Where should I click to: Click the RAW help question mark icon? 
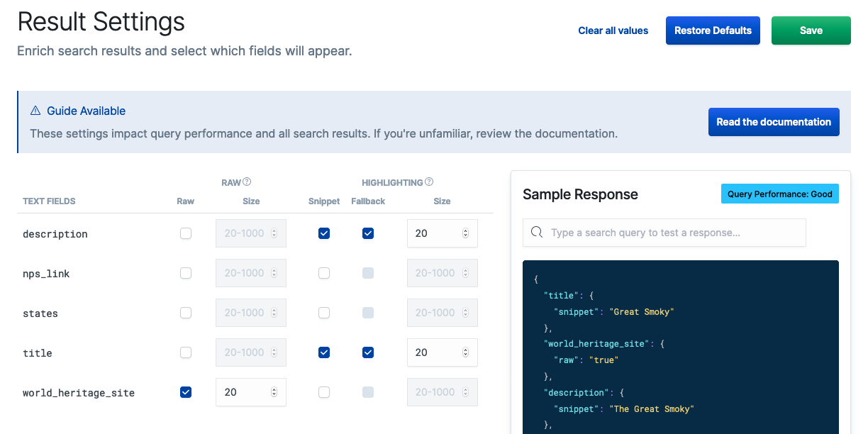point(247,182)
